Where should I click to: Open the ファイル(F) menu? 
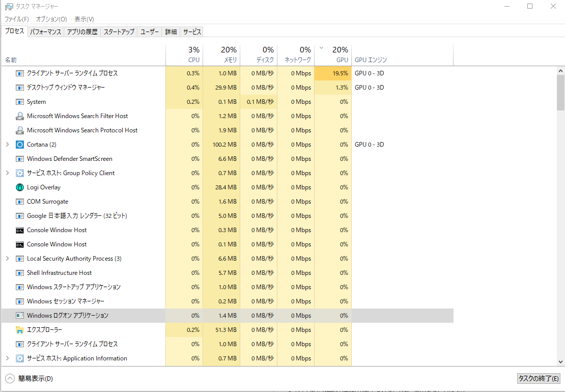16,19
